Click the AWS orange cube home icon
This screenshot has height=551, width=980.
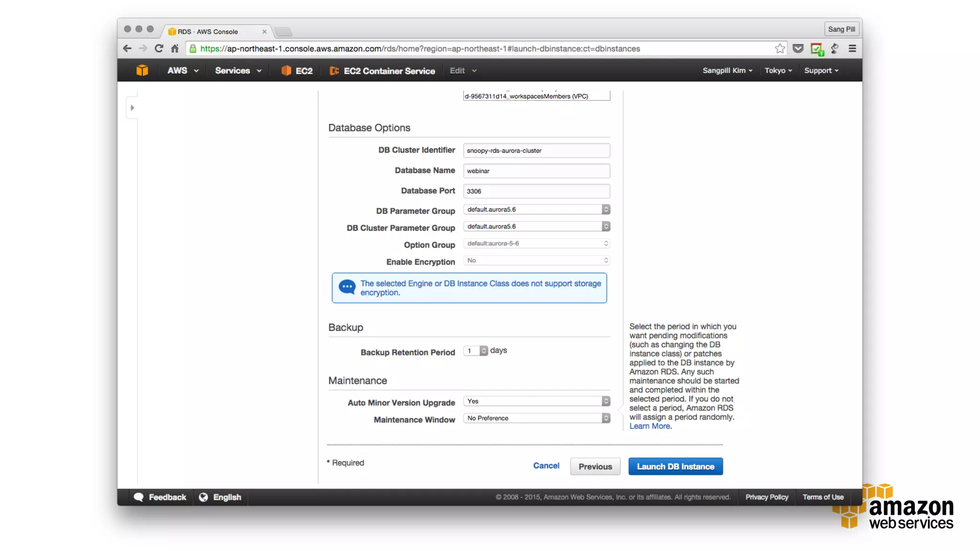tap(142, 70)
